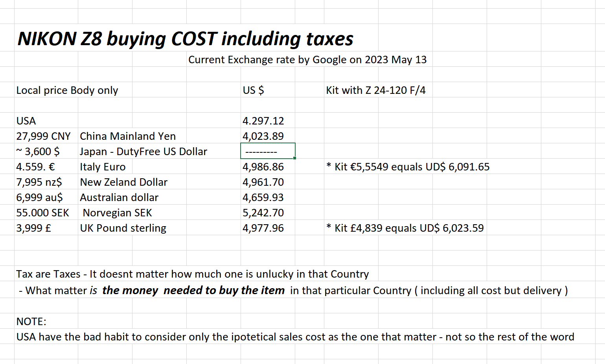The image size is (605, 364).
Task: Click the Japan - DutyFree US Dollar cell
Action: (143, 152)
